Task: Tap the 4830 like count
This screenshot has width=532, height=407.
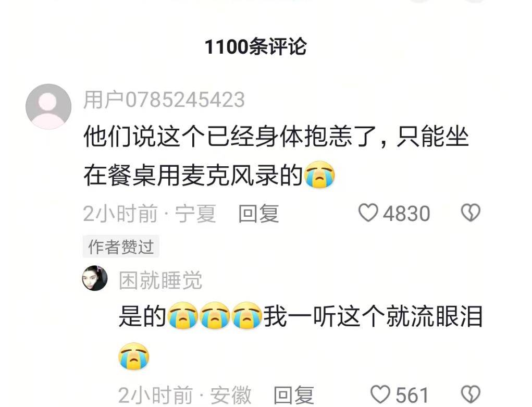Action: 406,214
